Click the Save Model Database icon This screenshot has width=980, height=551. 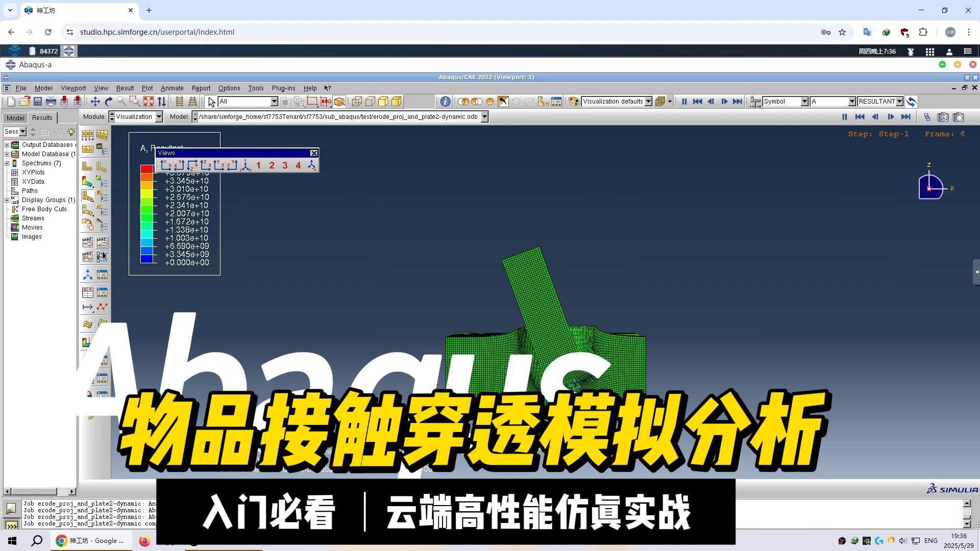(38, 102)
